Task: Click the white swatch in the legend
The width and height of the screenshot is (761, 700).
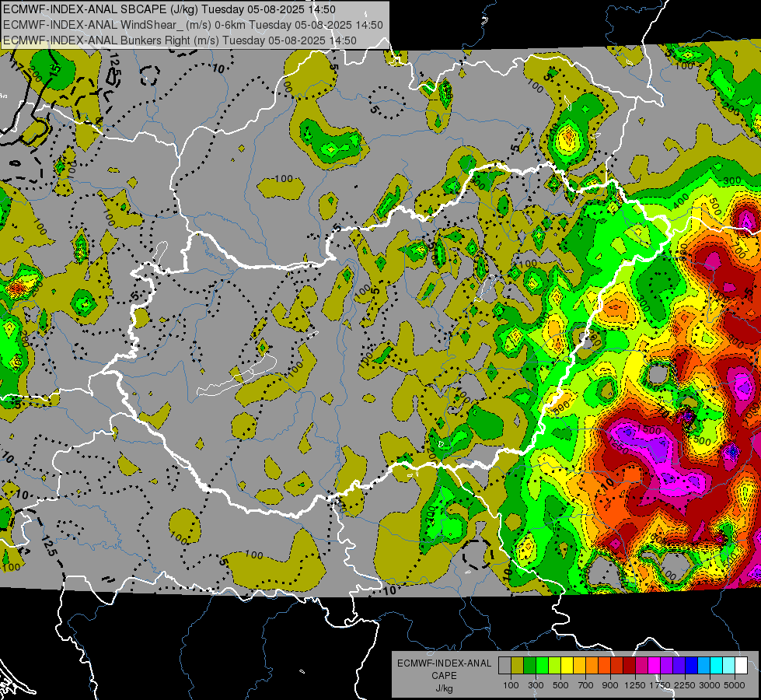Action: pos(741,666)
